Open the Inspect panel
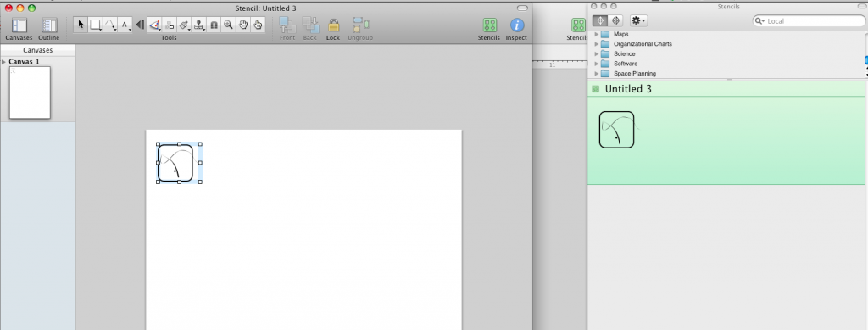Viewport: 868px width, 330px height. tap(516, 29)
